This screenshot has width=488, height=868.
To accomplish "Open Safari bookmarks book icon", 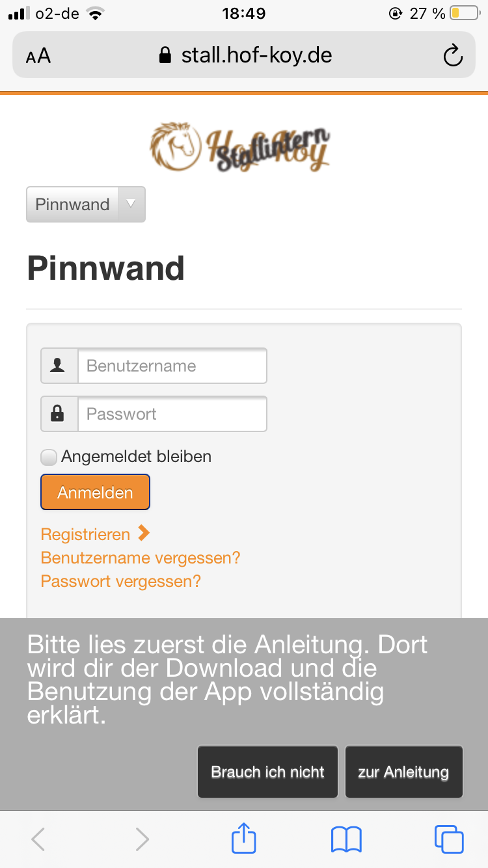I will click(346, 839).
